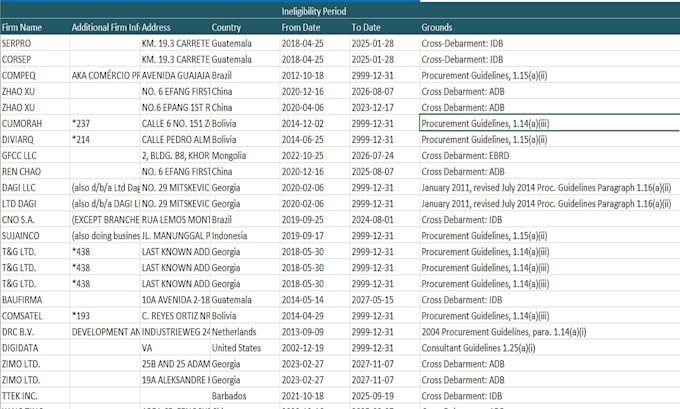The height and width of the screenshot is (409, 680).
Task: Select the Barbados country cell
Action: [245, 396]
